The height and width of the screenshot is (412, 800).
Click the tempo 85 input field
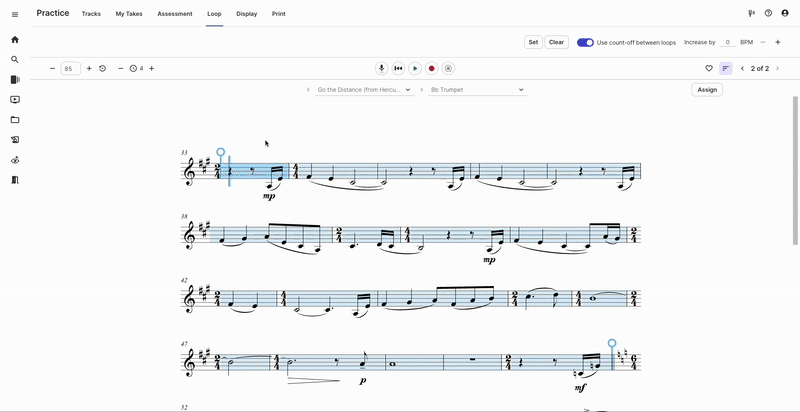(x=70, y=68)
